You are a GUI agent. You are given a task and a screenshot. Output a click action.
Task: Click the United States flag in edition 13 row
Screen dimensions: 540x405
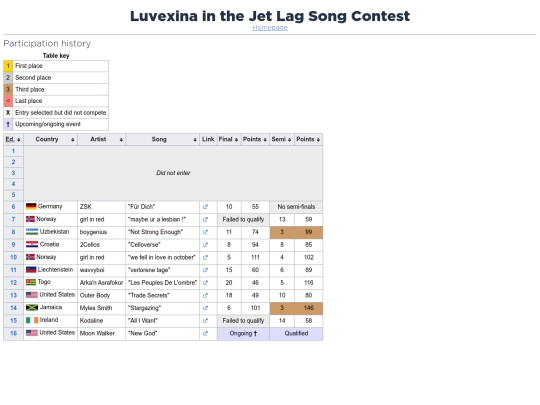tap(32, 295)
